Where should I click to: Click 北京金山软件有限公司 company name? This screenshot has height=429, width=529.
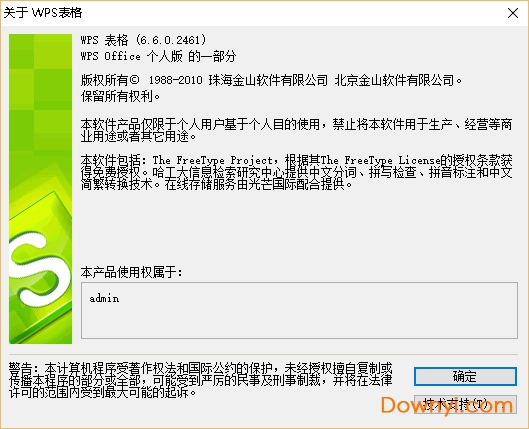pos(394,80)
